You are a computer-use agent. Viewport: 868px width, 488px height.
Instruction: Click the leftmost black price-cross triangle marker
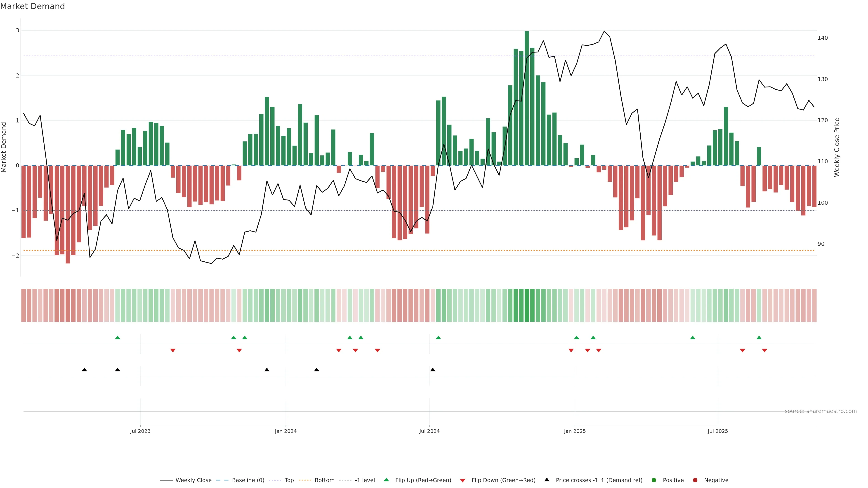pos(85,370)
